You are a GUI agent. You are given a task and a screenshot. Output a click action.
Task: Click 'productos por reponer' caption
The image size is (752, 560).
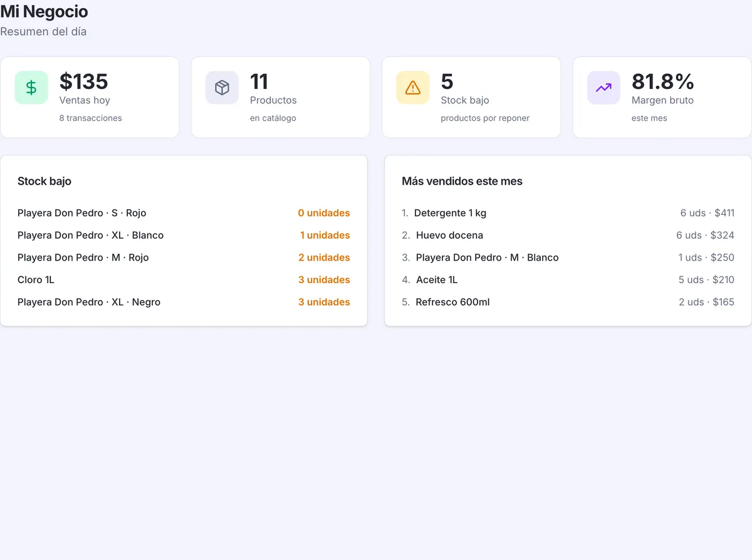click(x=485, y=118)
